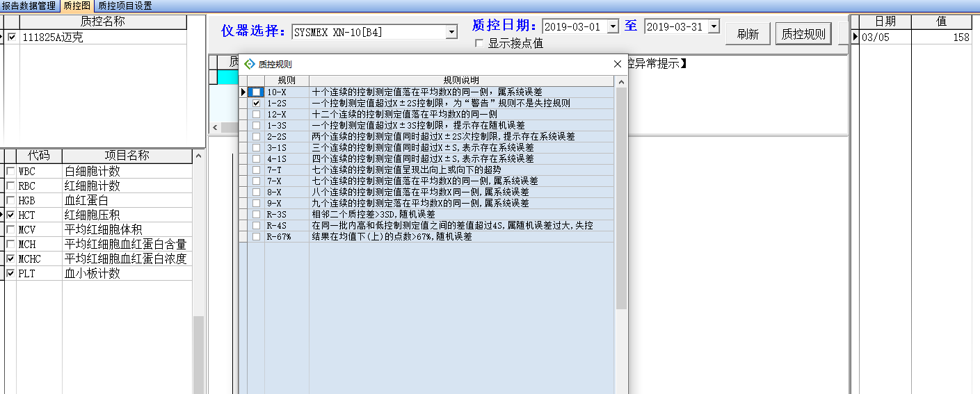Viewport: 980px width, 394px height.
Task: Click the scroll-up arrow of rules list
Action: pos(620,81)
